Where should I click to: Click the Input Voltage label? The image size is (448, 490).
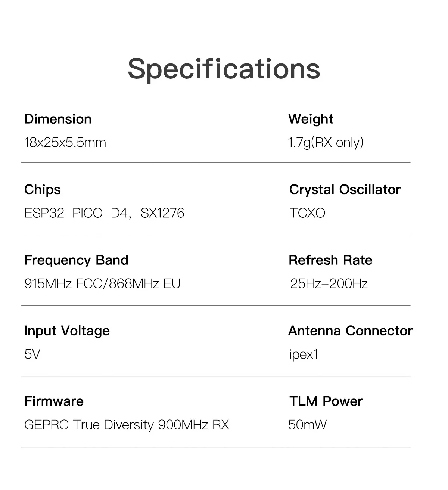pos(67,331)
